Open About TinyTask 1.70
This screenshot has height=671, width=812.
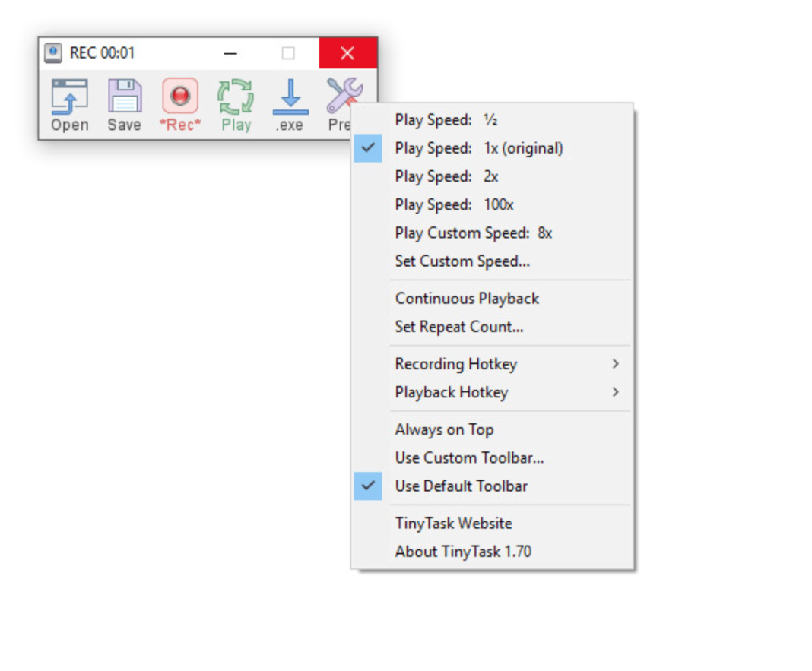click(x=462, y=551)
